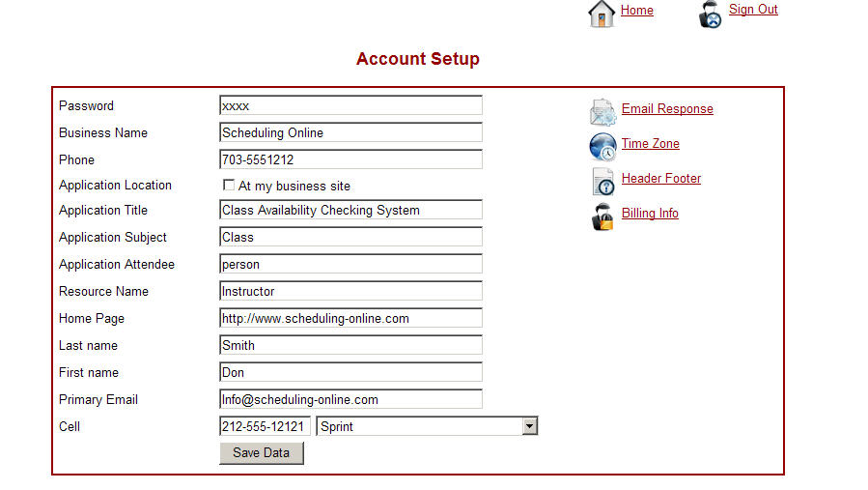This screenshot has width=868, height=490.
Task: Edit the Last name field
Action: click(350, 345)
